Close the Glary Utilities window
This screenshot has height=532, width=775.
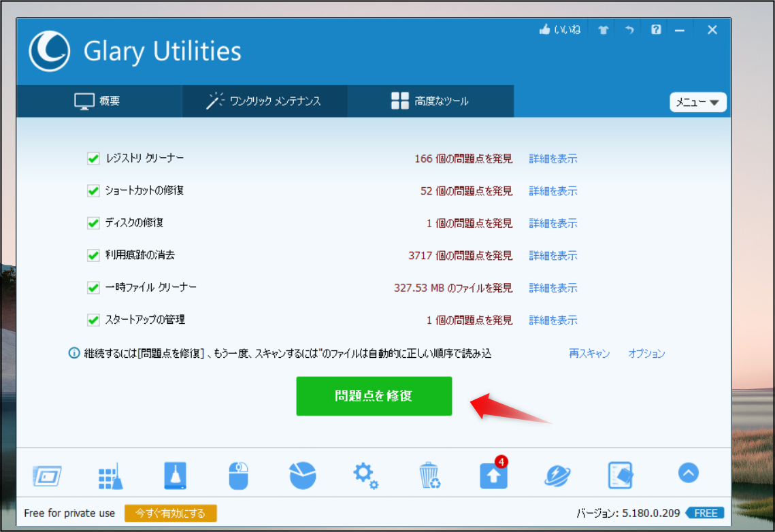[x=712, y=30]
